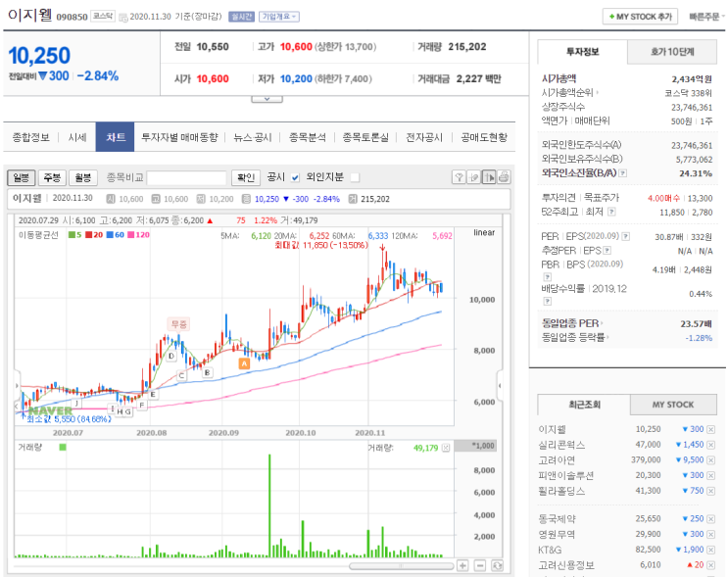Viewport: 728px width, 577px height.
Task: Remove 동국제약 from recent list
Action: tap(710, 518)
